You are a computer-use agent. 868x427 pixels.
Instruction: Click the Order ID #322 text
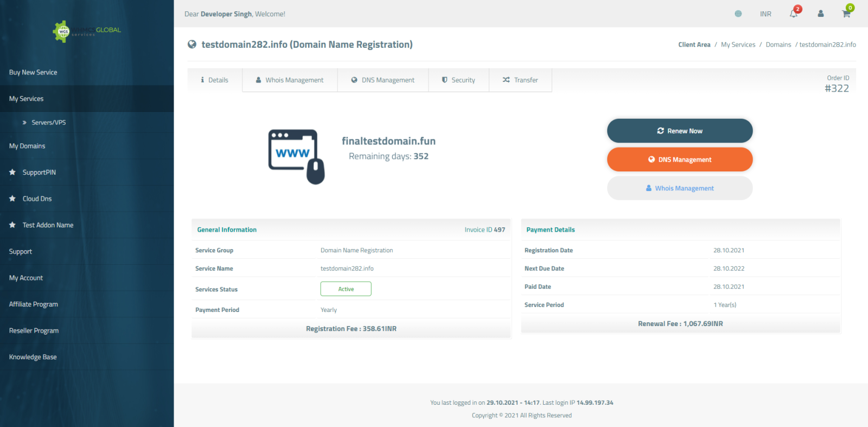(837, 85)
